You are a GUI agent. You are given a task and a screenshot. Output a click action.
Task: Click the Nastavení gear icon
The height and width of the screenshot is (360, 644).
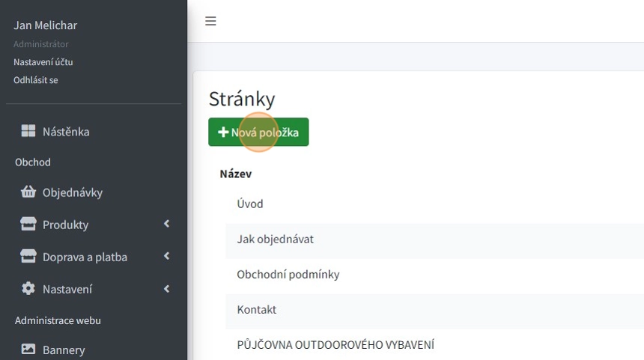click(x=28, y=289)
